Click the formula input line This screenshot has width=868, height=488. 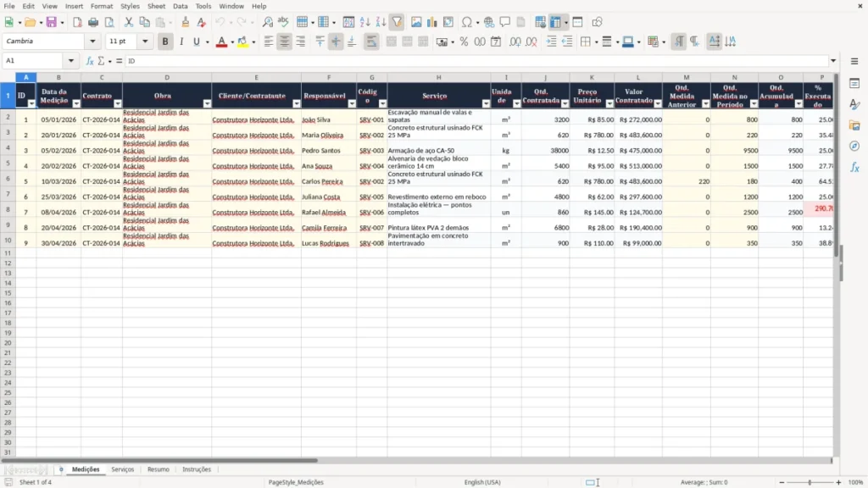pyautogui.click(x=477, y=61)
